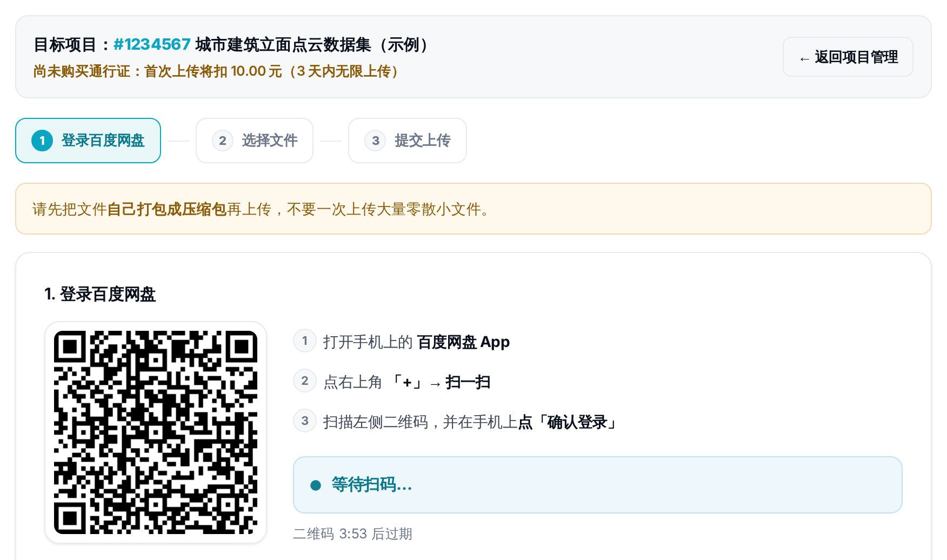Click the heading 1. 登录百度网盘
Viewport: 947px width, 560px height.
pos(100,294)
